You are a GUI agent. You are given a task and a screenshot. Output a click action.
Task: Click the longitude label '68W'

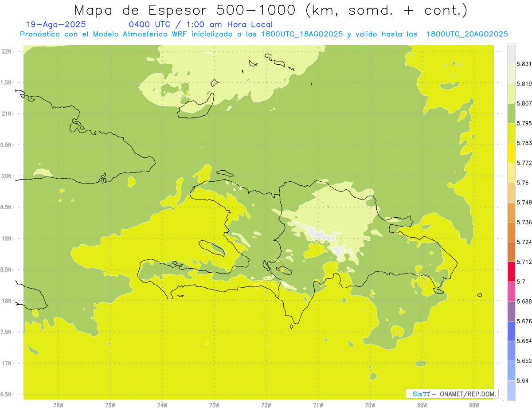tap(474, 405)
